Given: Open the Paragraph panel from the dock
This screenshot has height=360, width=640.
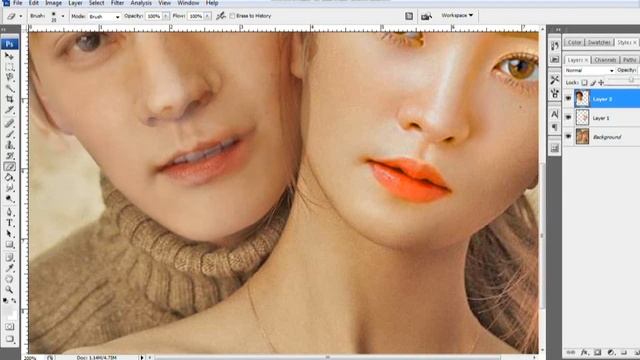Looking at the screenshot, I should pos(554,127).
